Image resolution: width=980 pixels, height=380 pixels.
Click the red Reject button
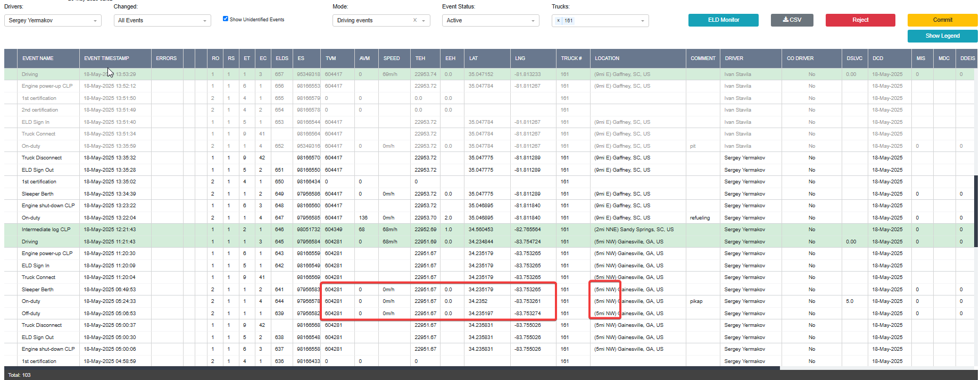pyautogui.click(x=860, y=20)
